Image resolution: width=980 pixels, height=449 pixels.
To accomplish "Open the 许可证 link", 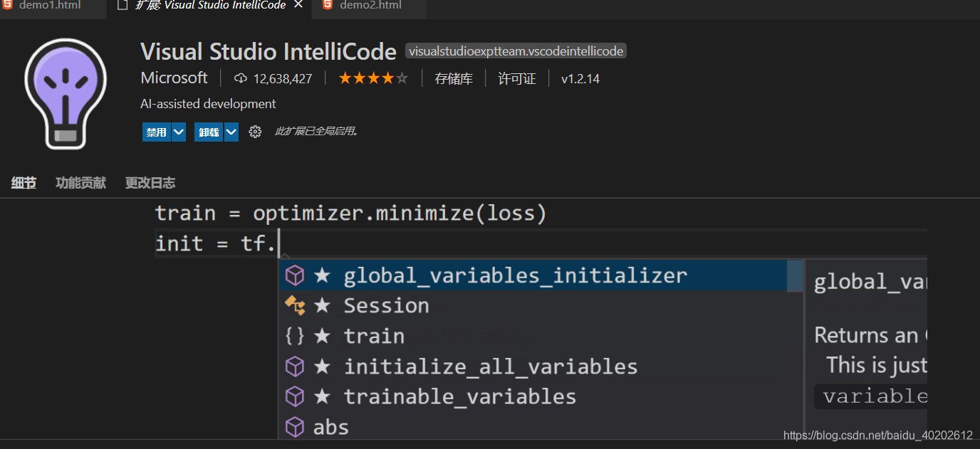I will click(516, 78).
